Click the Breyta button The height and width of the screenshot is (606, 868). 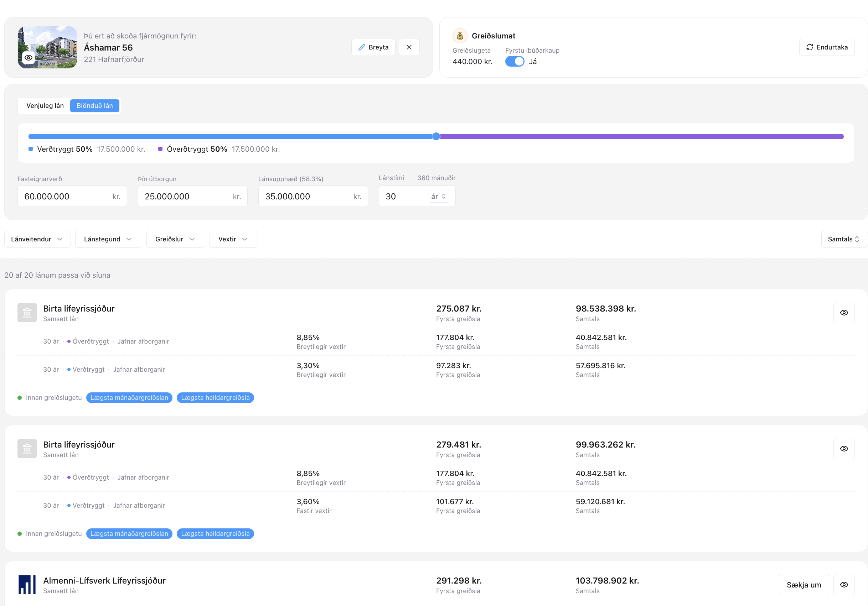[373, 47]
